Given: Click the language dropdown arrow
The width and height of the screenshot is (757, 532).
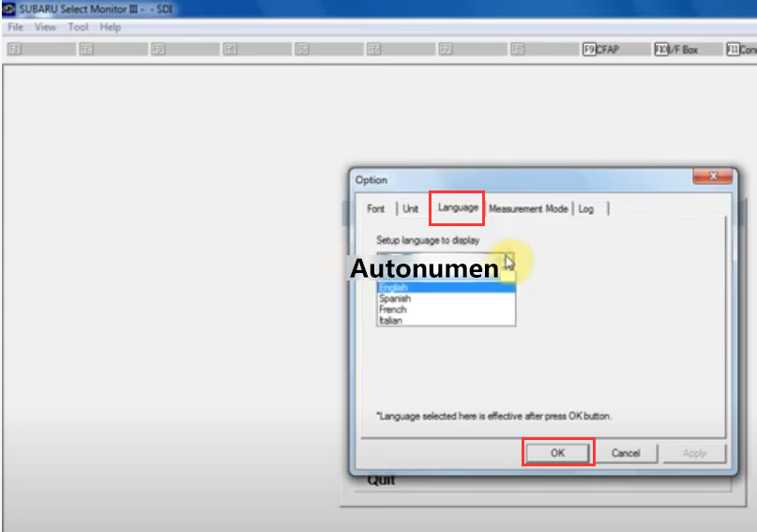Looking at the screenshot, I should point(507,261).
